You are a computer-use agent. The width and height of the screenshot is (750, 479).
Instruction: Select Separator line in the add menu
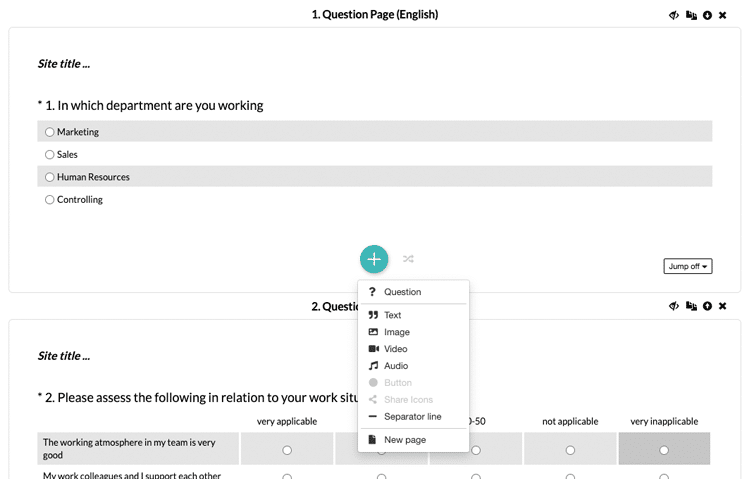(413, 417)
